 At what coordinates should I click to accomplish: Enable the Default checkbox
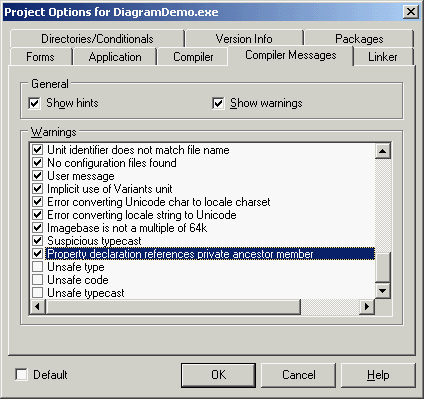[22, 375]
